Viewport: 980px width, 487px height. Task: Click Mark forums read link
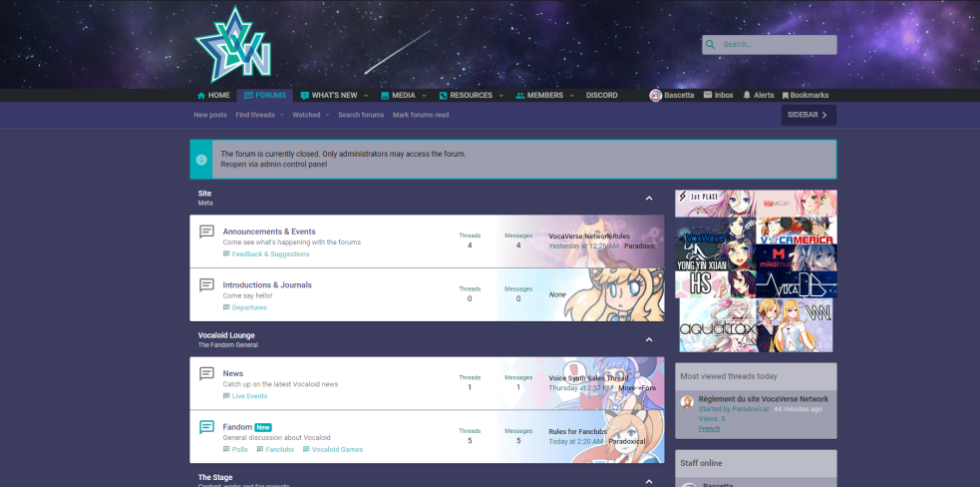(x=421, y=115)
